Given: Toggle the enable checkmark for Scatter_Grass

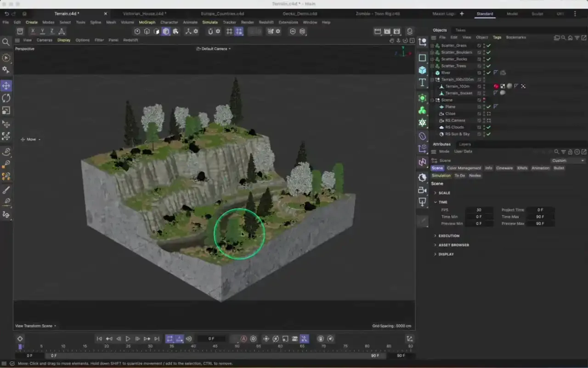Looking at the screenshot, I should [x=489, y=45].
